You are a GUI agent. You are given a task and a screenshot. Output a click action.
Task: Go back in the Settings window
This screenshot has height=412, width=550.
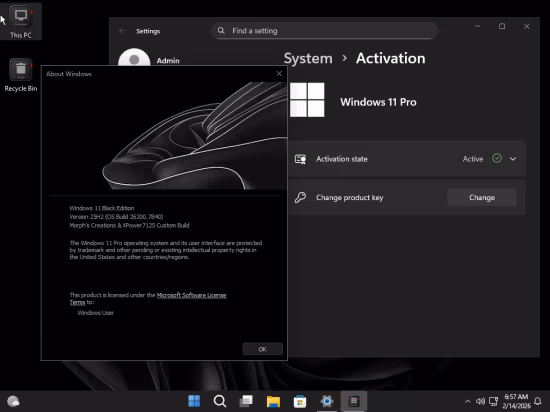[x=122, y=31]
